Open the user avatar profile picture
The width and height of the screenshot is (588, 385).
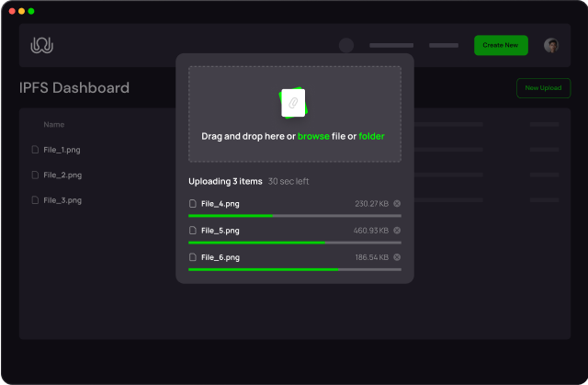551,45
